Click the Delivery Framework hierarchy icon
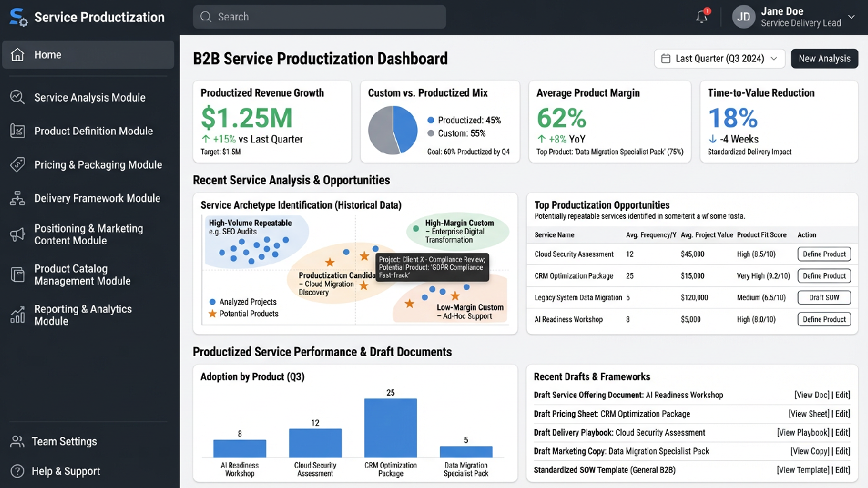Image resolution: width=868 pixels, height=488 pixels. (x=18, y=199)
